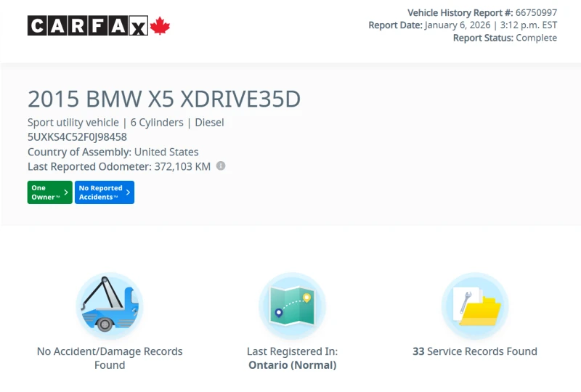The image size is (581, 392).
Task: Click the red maple leaf icon
Action: pyautogui.click(x=160, y=25)
